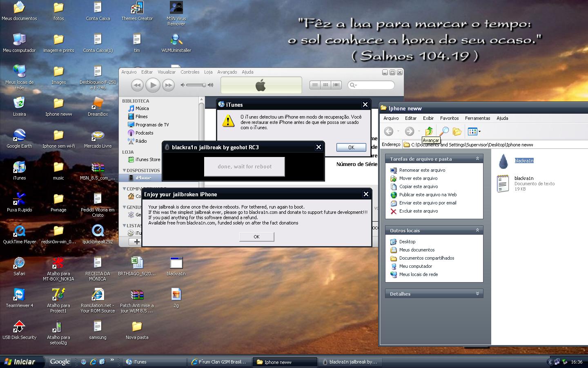This screenshot has height=368, width=588.
Task: Open Back history dropdown arrow in explorer
Action: (398, 131)
